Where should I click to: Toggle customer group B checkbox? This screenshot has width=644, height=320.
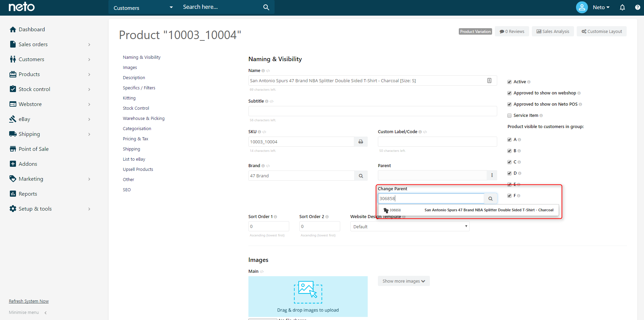tap(509, 151)
